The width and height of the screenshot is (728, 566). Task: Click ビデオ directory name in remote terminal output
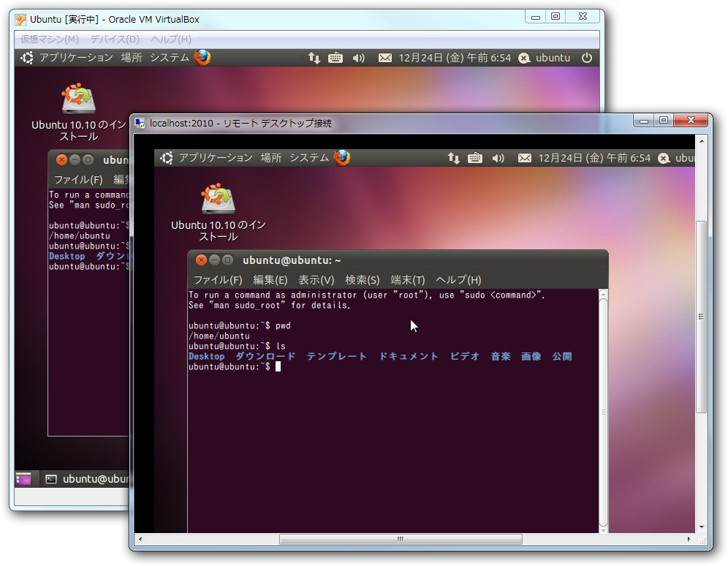pyautogui.click(x=465, y=357)
